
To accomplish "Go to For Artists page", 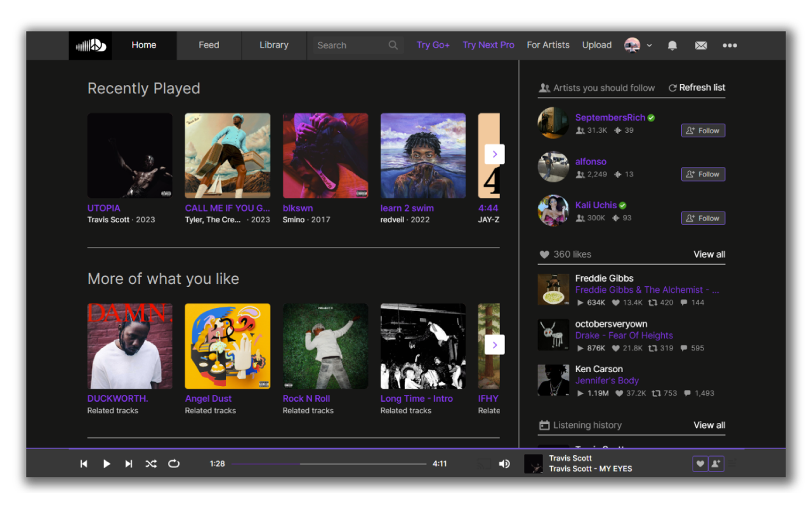I will click(548, 45).
